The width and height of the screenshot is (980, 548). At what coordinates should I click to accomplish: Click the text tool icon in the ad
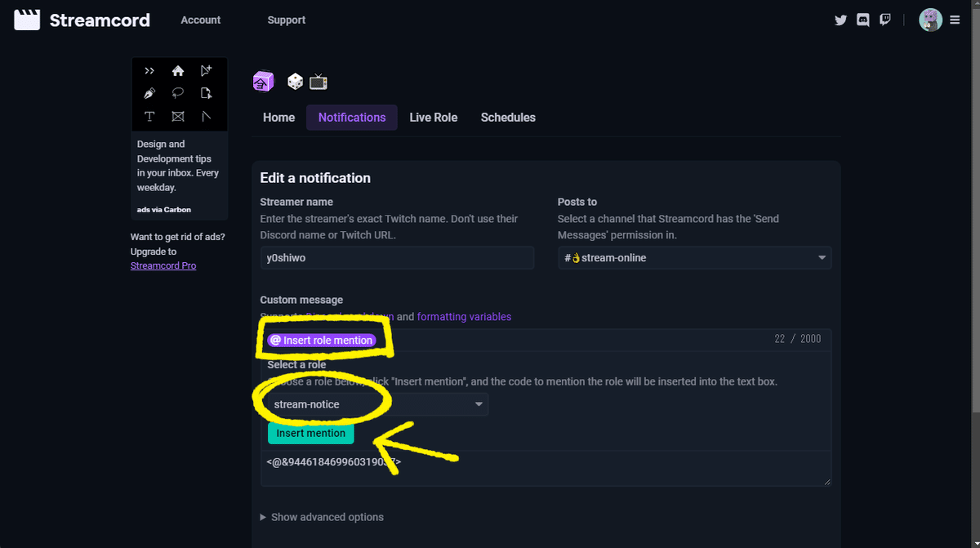point(149,116)
